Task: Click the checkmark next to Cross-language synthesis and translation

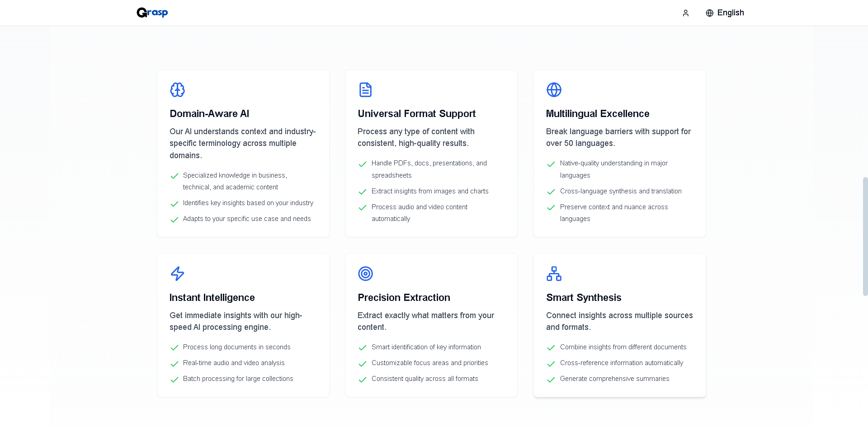Action: click(551, 192)
